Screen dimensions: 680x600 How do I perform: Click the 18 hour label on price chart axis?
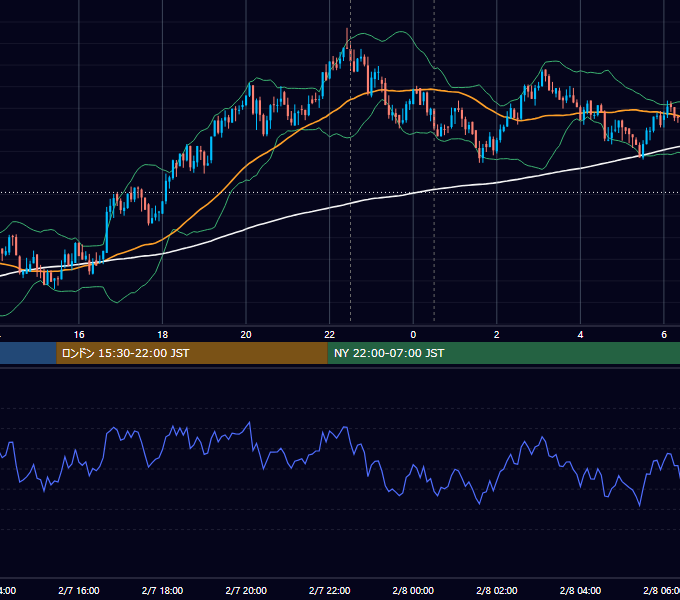(163, 335)
